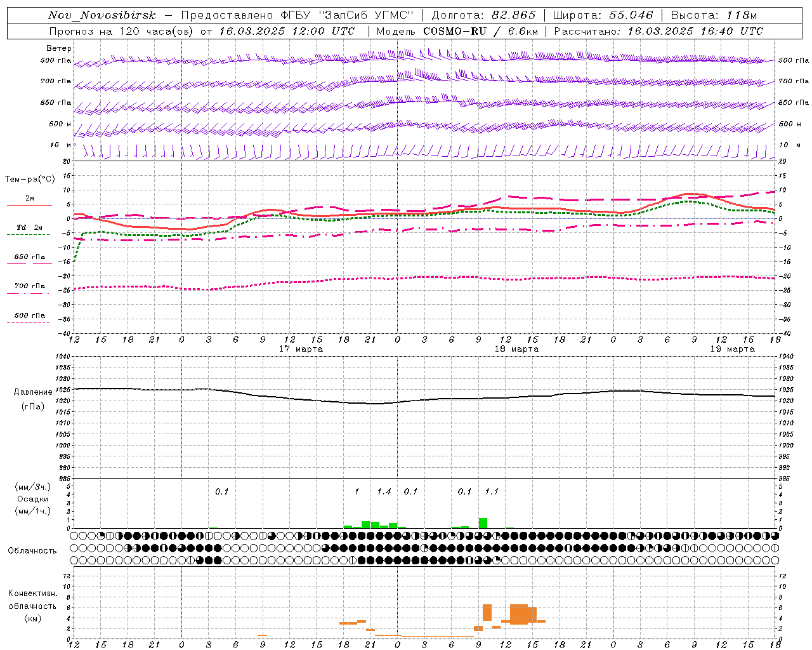
Task: Select the Модель COSMO-RU / 6.6км label
Action: (457, 31)
